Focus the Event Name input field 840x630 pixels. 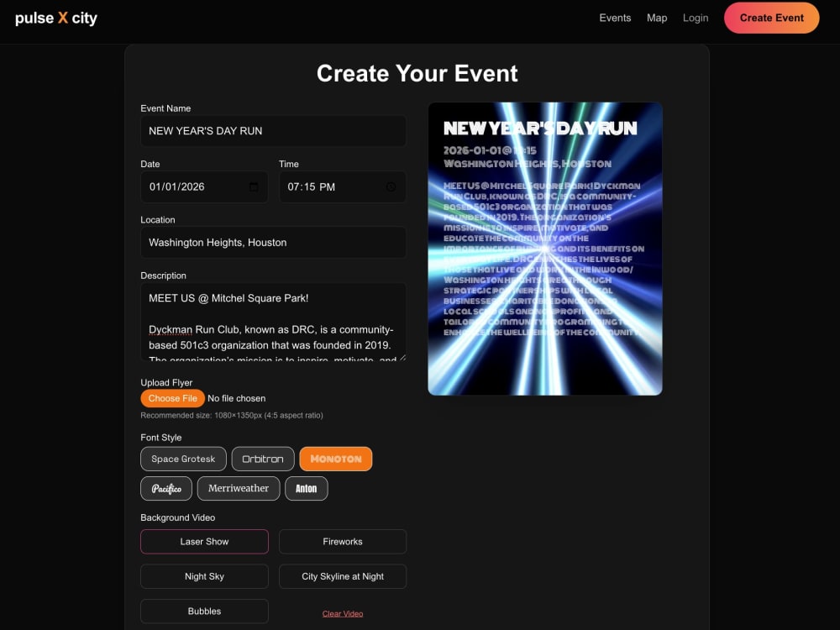tap(273, 131)
